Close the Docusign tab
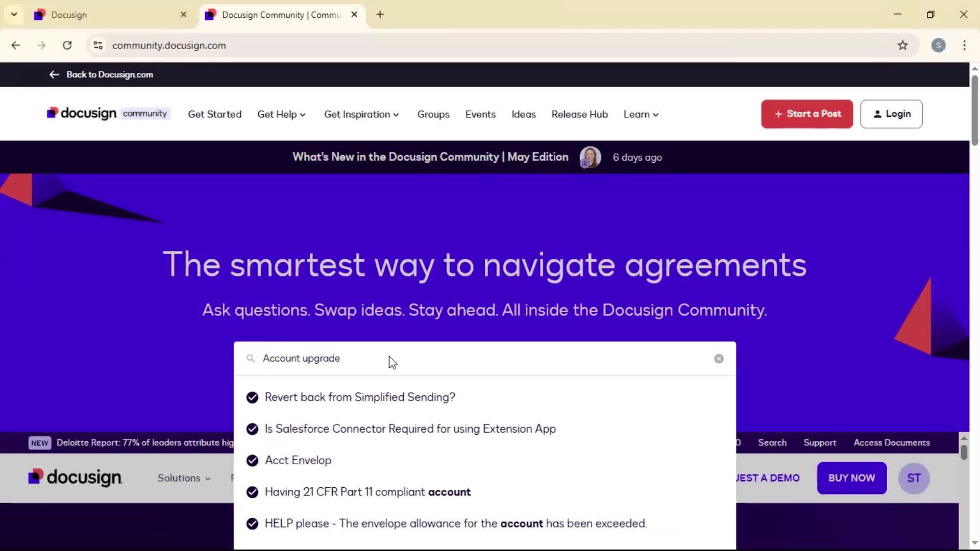This screenshot has height=551, width=980. click(x=184, y=15)
